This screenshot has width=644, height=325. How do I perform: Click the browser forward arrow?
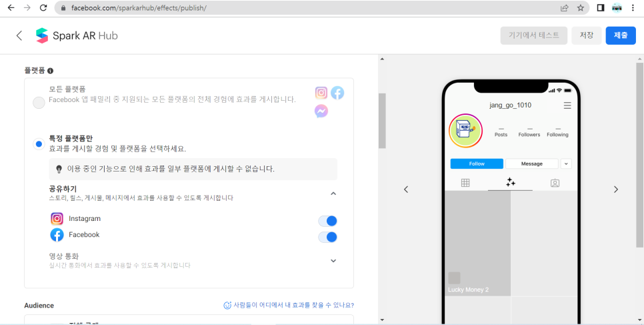27,8
